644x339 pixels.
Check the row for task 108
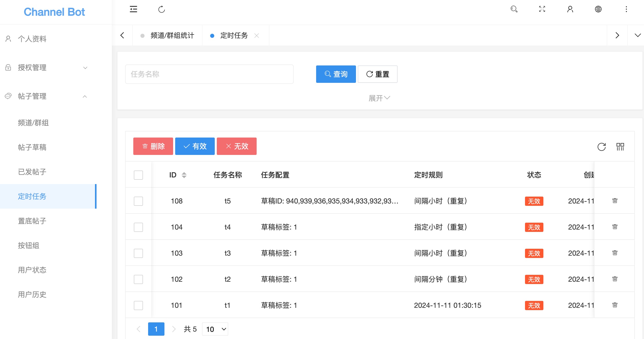pyautogui.click(x=138, y=201)
